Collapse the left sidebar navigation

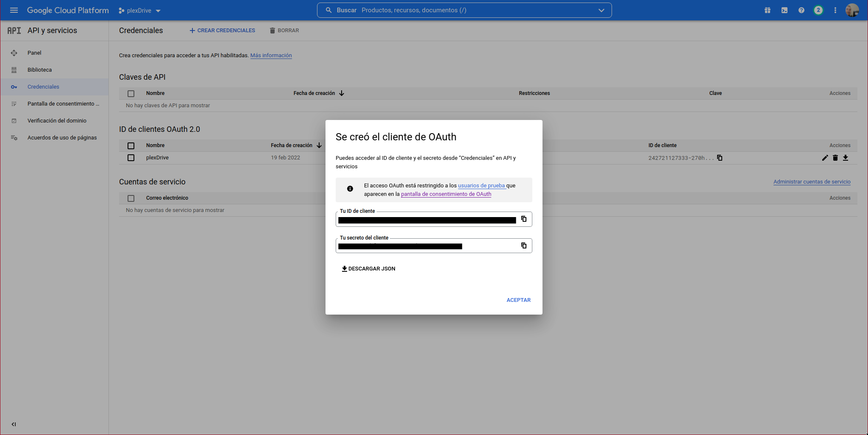14,424
